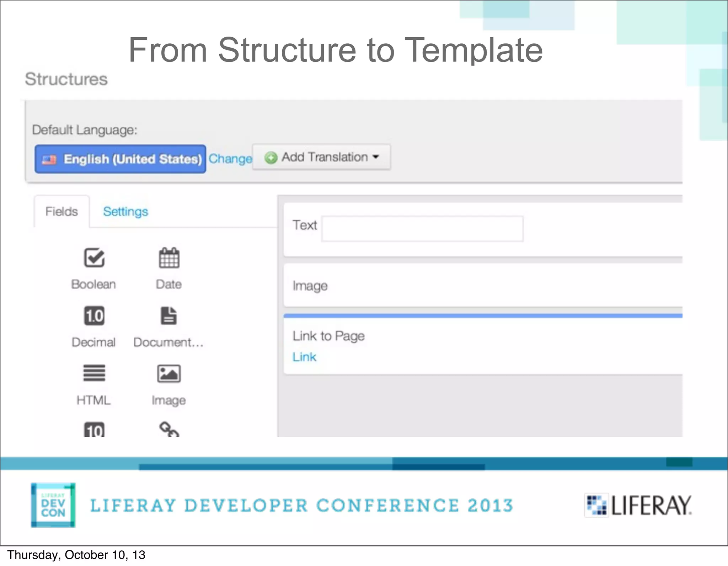Switch to the Fields tab
Viewport: 728px width, 566px height.
pos(61,211)
